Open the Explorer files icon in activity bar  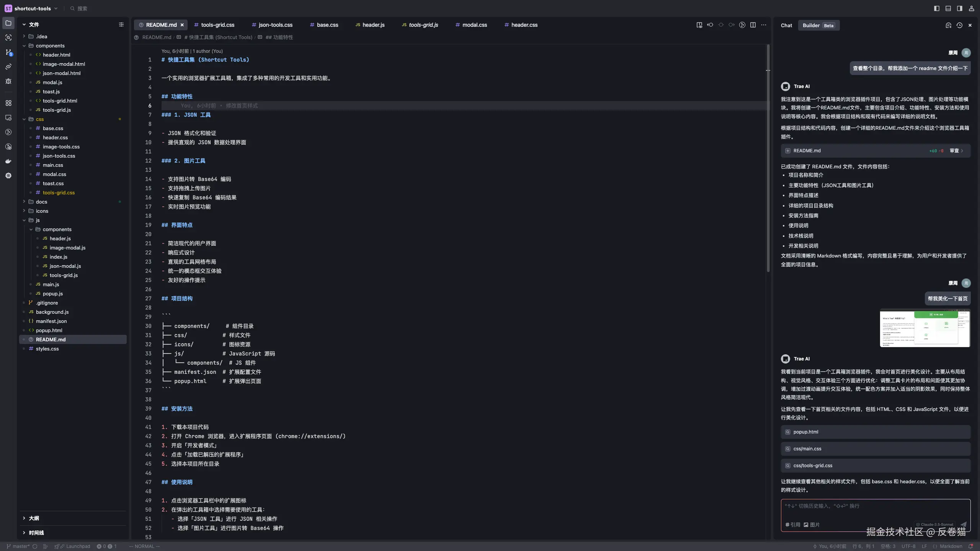point(8,23)
